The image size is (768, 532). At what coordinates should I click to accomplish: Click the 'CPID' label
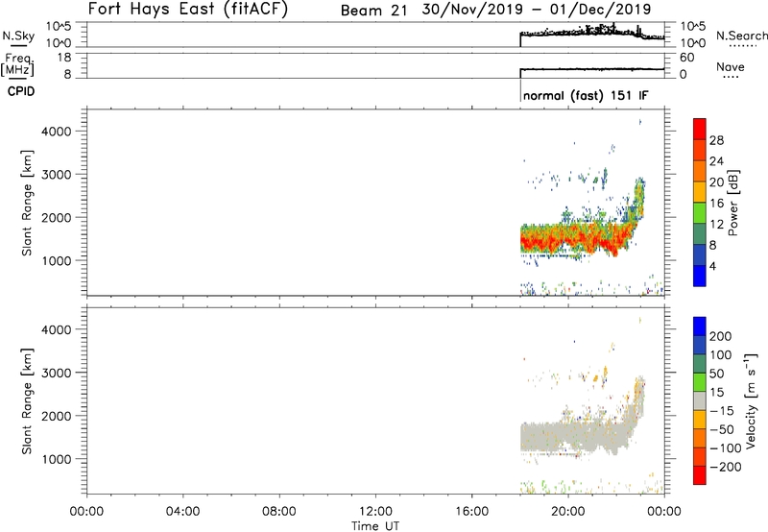tap(21, 91)
